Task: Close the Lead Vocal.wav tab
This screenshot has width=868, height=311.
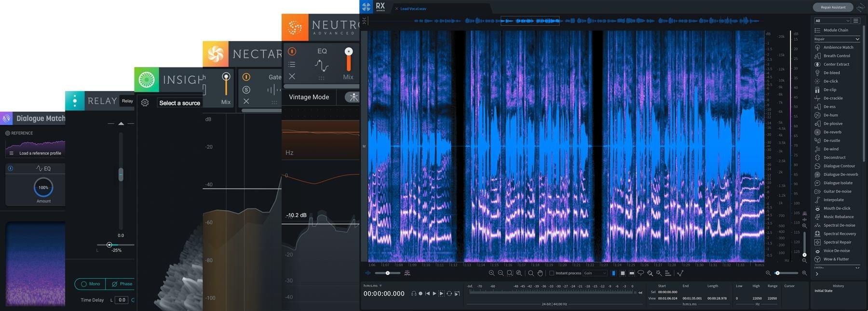Action: tap(397, 9)
